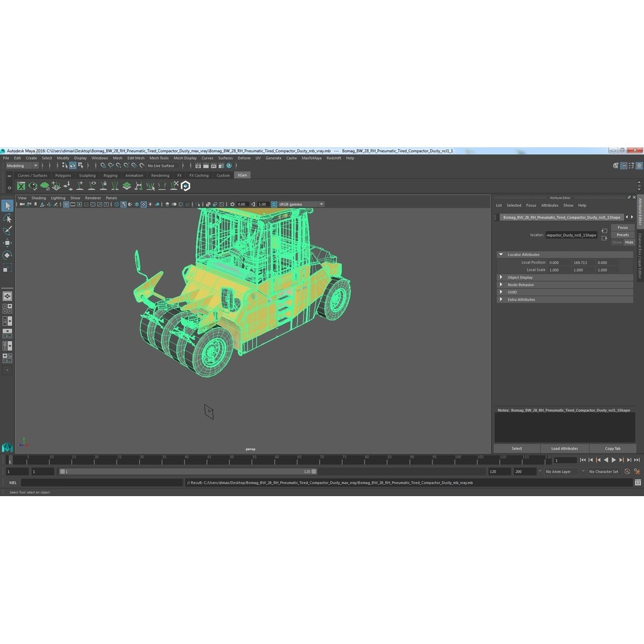The width and height of the screenshot is (644, 644).
Task: Open No Character Set dropdown
Action: coord(603,472)
